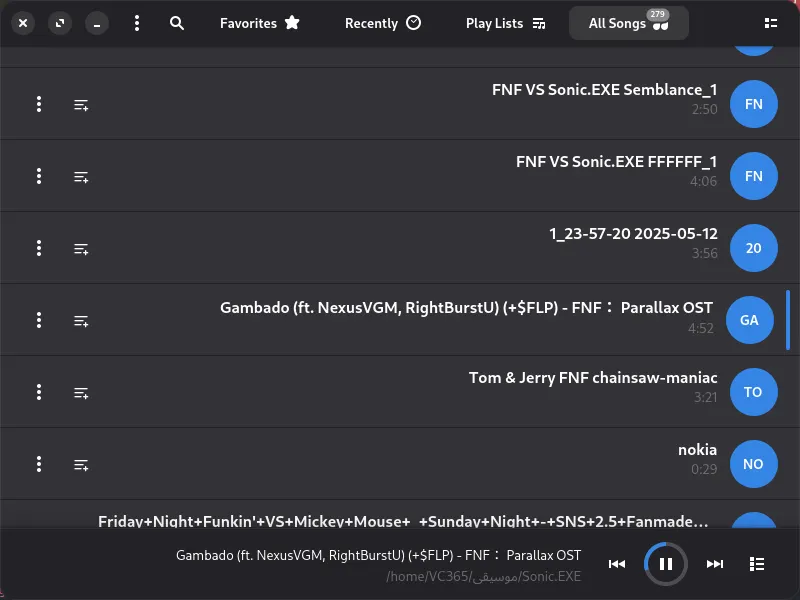Click the song list scrollbar handle
This screenshot has height=600, width=800.
coord(788,320)
